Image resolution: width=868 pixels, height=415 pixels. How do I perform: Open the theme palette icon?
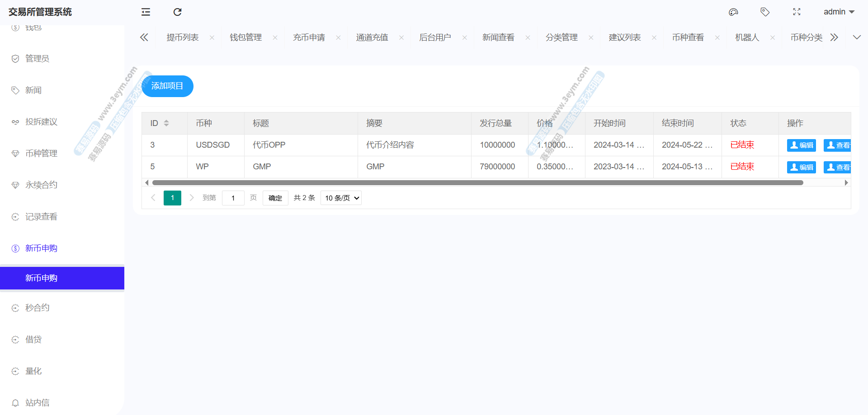(733, 12)
